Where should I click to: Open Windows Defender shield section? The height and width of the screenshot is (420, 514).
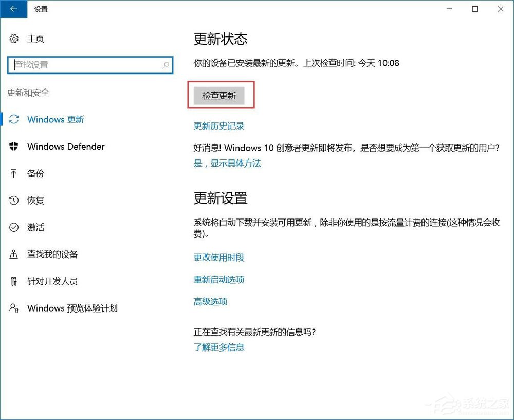(13, 147)
